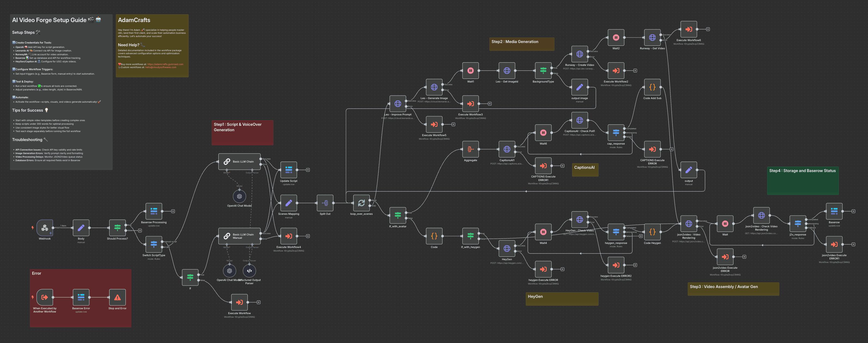This screenshot has width=868, height=343.
Task: Open the "Should Process?" switch node
Action: [117, 228]
